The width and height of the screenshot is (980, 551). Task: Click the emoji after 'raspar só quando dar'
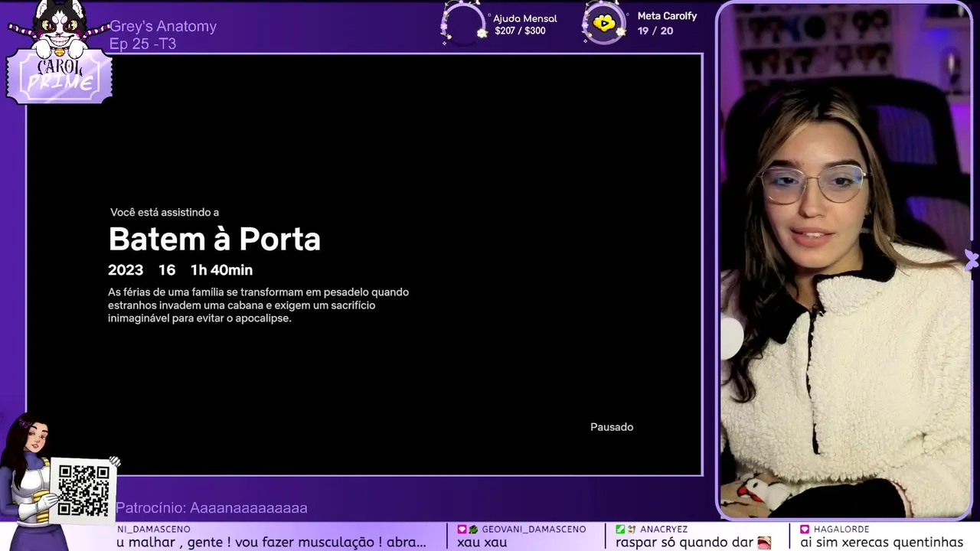[764, 543]
